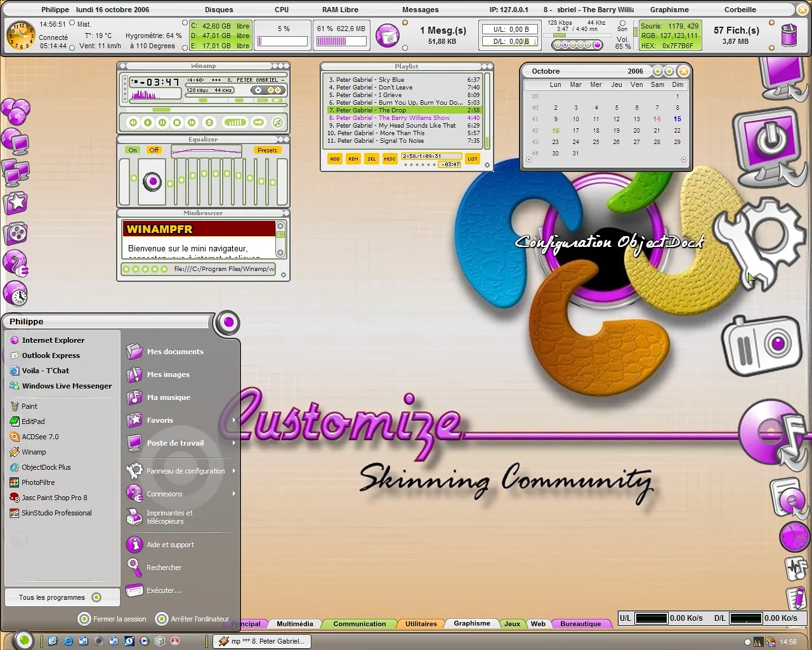Screen dimensions: 812x650
Task: Open the equalizer Presets menu
Action: click(x=267, y=150)
